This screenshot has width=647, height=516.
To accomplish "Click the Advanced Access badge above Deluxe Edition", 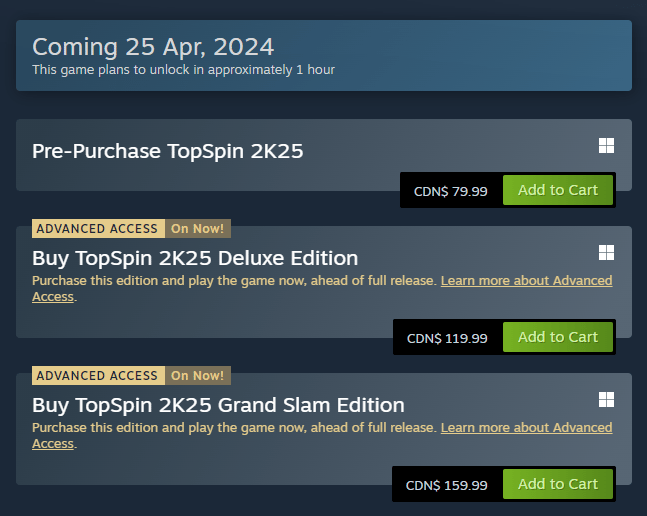I will [x=97, y=228].
